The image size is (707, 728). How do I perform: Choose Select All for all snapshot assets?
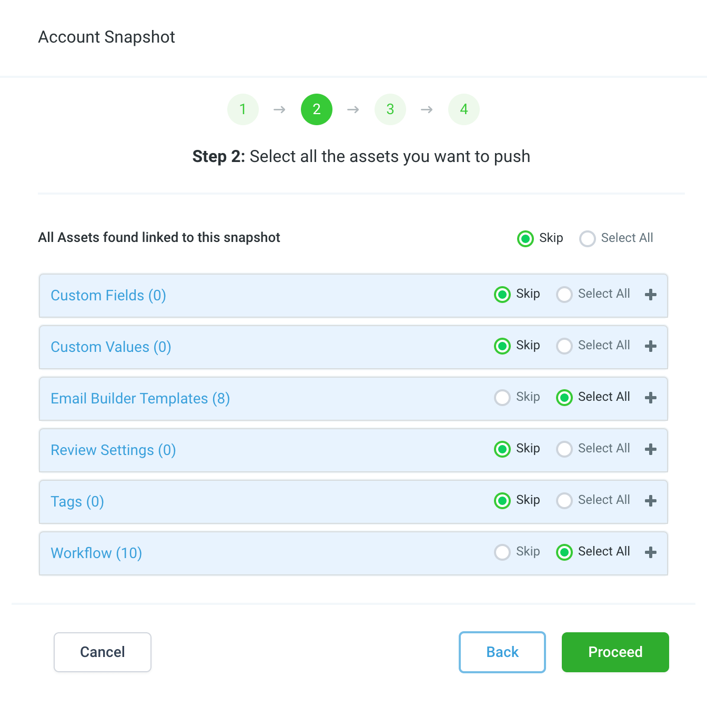coord(588,239)
